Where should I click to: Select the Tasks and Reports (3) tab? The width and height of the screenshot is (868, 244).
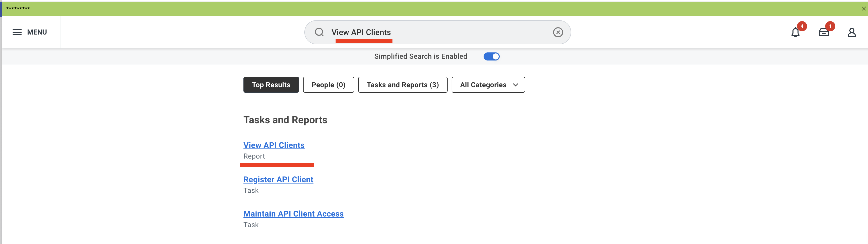(403, 85)
